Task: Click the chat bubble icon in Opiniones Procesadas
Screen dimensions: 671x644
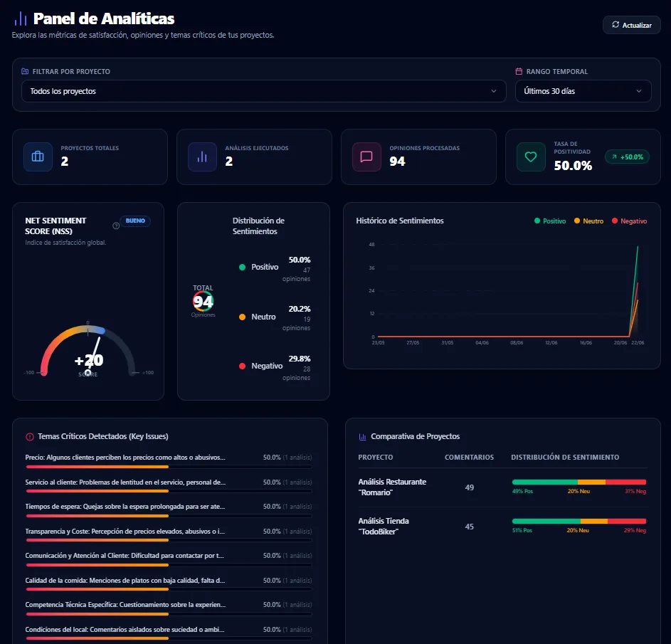Action: pos(366,157)
